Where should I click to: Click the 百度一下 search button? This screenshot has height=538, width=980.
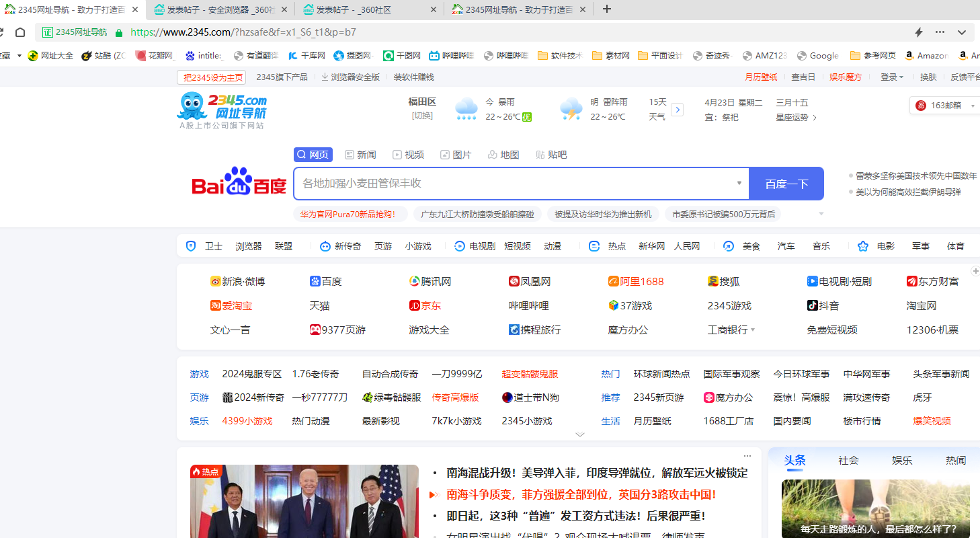786,184
